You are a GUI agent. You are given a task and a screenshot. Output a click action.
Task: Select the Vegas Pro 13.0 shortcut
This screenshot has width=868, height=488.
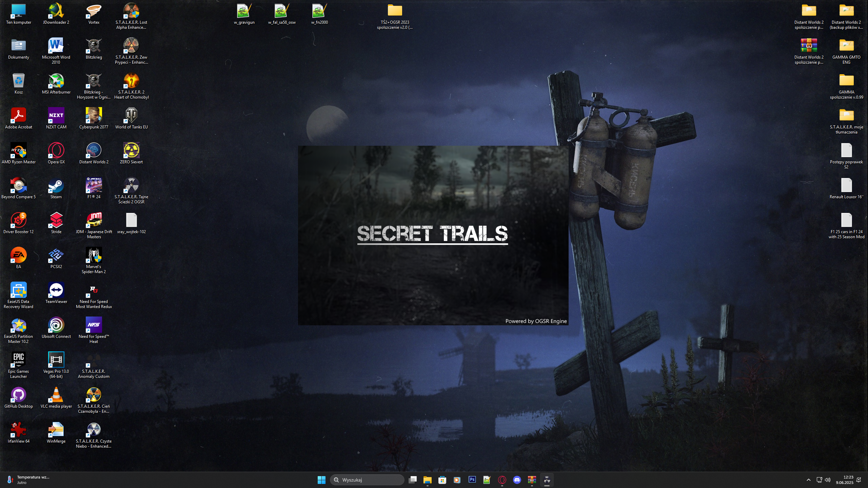coord(56,365)
